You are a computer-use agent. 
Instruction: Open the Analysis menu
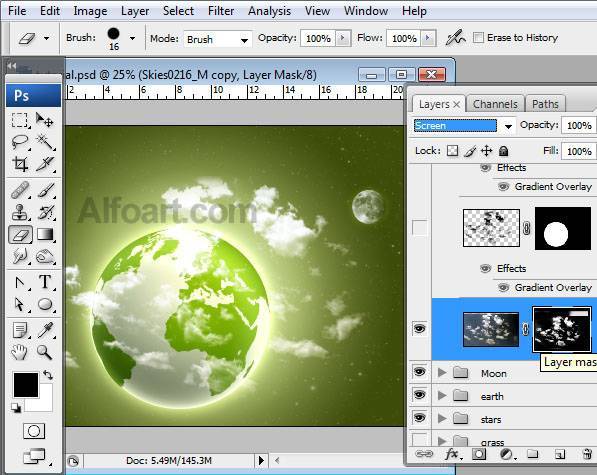(270, 11)
